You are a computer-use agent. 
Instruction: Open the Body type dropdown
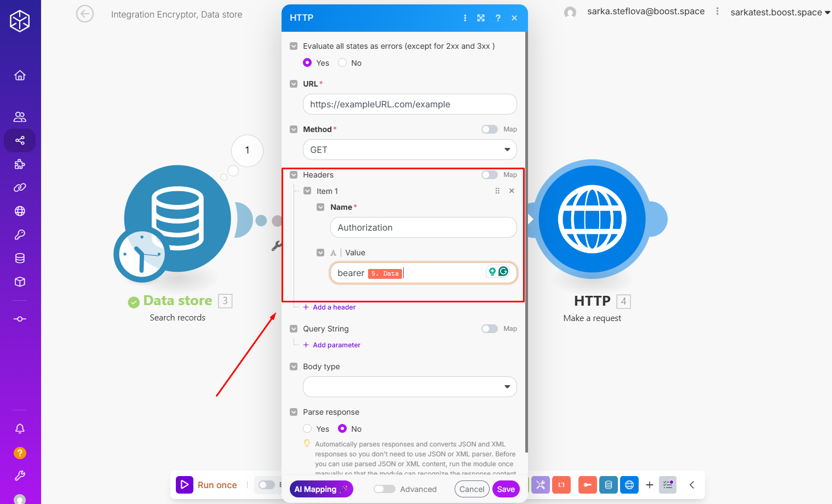point(410,387)
